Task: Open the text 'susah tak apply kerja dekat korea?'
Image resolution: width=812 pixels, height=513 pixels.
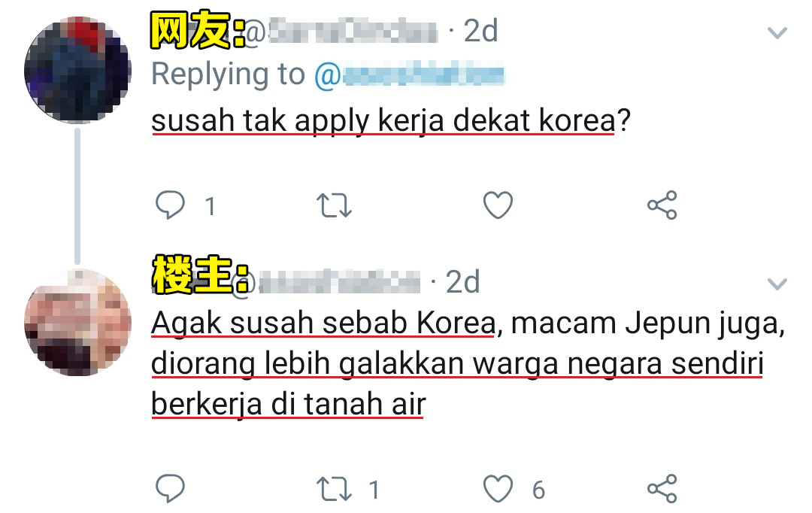Action: [390, 121]
